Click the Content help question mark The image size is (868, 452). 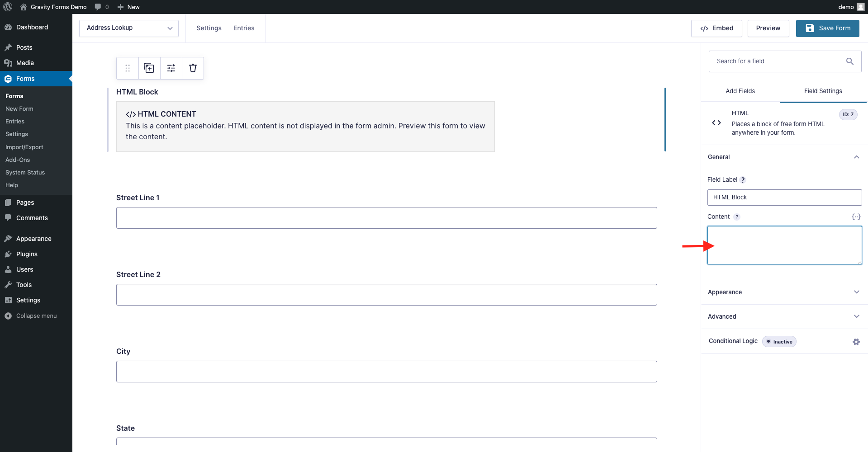(737, 217)
